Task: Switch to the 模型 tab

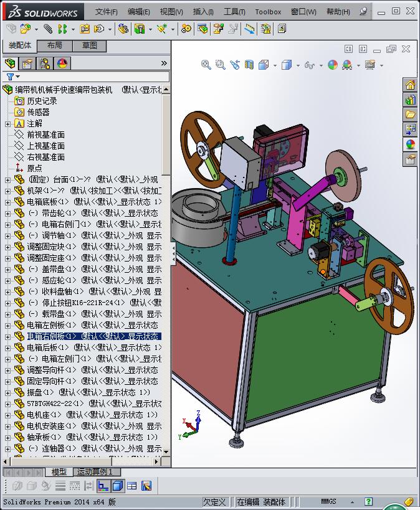Action: click(x=59, y=471)
